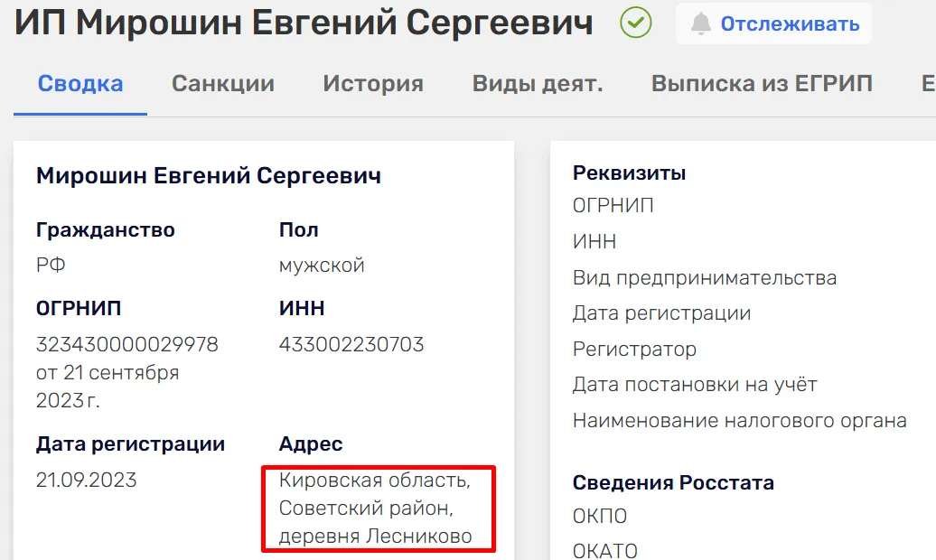Click the Гражданство label
Screen dimensions: 936x560
tap(106, 229)
